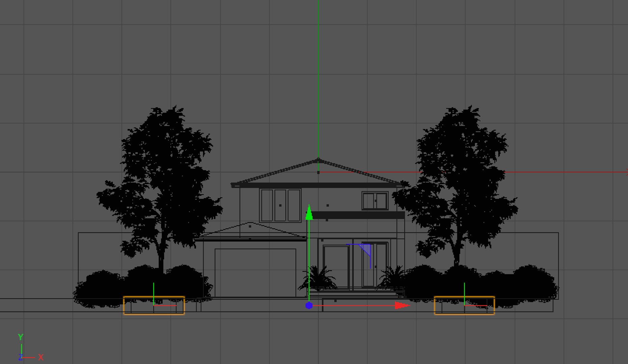The height and width of the screenshot is (364, 628).
Task: Select the right orange-highlighted planter object
Action: point(464,305)
